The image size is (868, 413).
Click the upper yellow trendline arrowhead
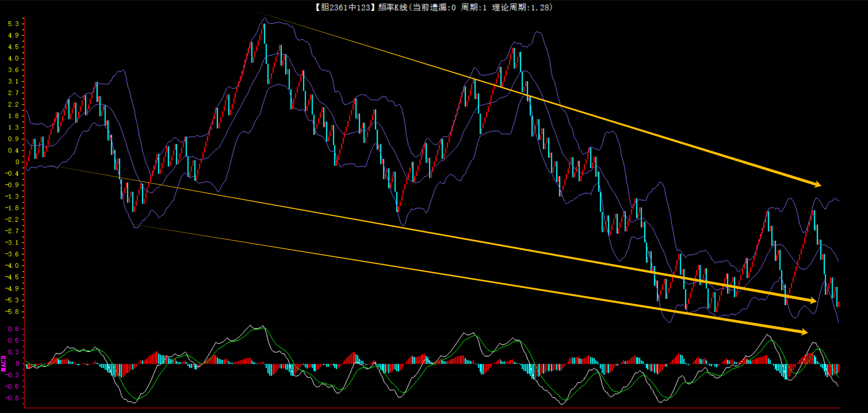(x=817, y=184)
